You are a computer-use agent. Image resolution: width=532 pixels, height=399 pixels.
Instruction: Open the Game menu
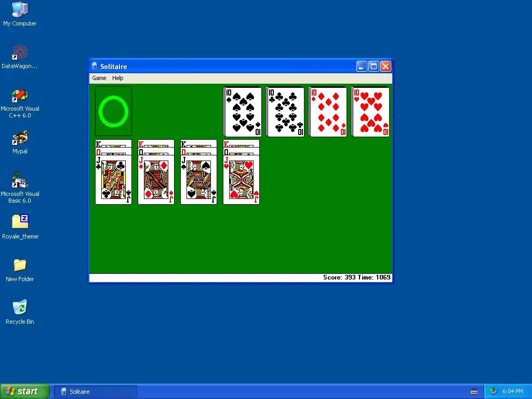99,78
